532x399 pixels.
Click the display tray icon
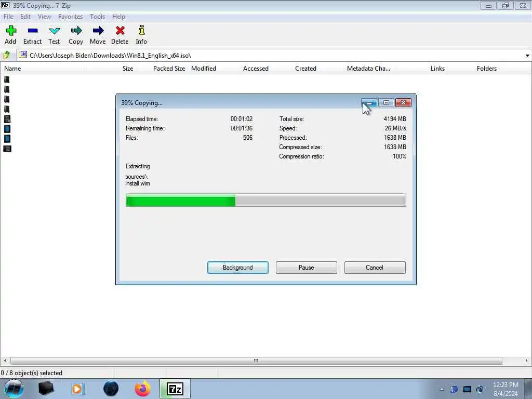pos(467,389)
